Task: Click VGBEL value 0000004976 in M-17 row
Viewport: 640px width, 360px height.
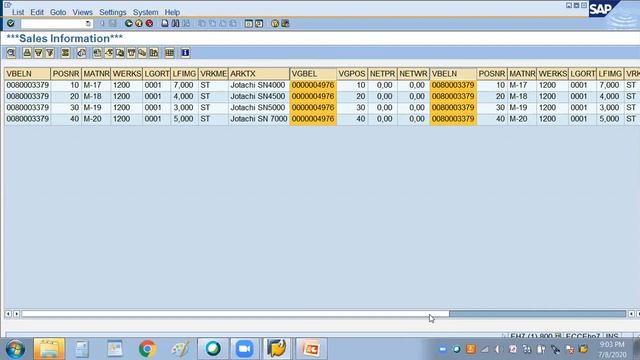Action: (x=313, y=85)
